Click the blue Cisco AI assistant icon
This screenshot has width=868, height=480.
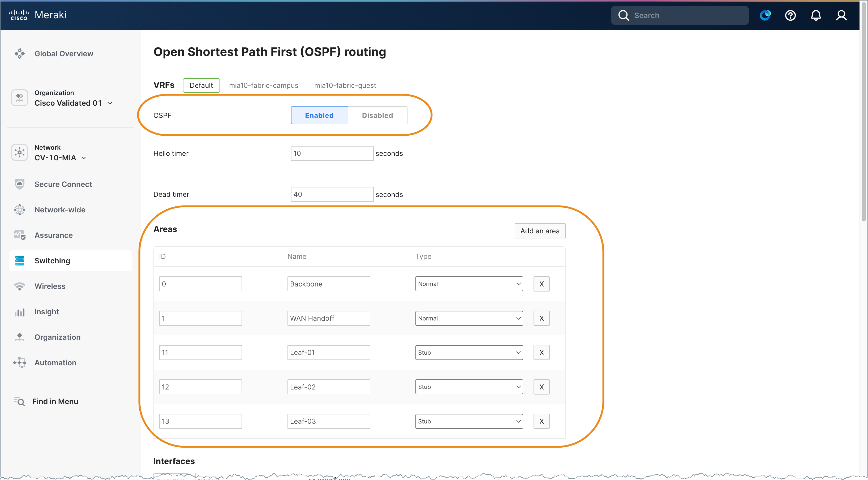click(x=765, y=15)
